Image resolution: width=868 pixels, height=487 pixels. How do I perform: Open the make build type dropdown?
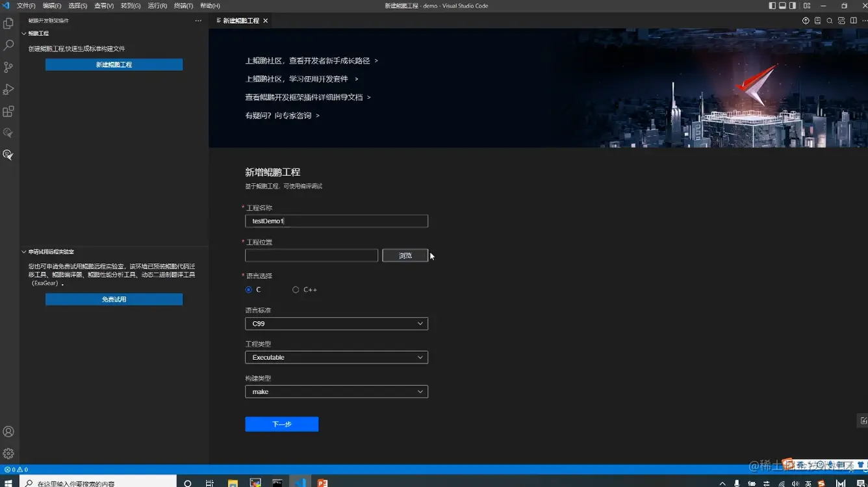337,392
